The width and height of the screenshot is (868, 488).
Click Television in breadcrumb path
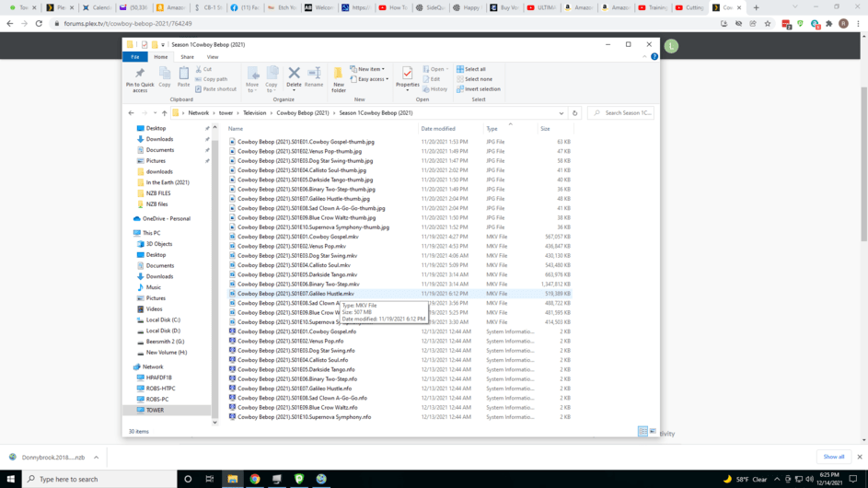click(x=255, y=113)
